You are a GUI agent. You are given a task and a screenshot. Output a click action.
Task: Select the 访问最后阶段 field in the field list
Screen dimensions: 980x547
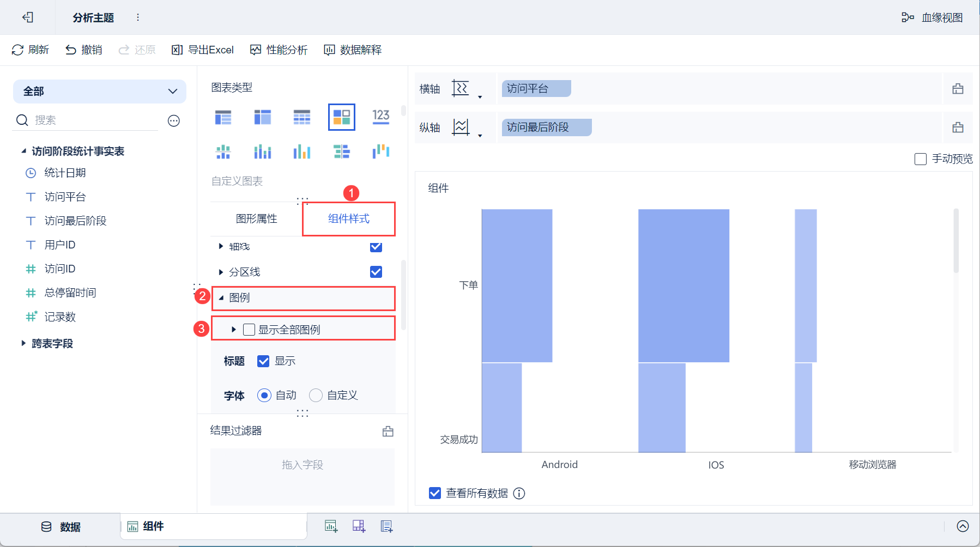[x=75, y=221]
